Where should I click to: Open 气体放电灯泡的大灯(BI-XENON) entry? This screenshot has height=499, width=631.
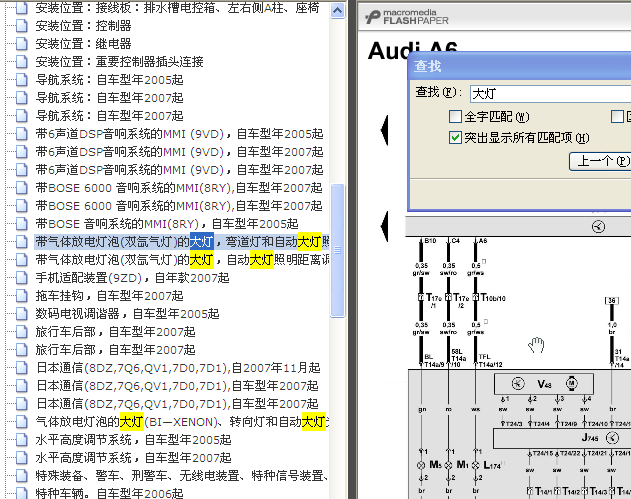point(182,422)
